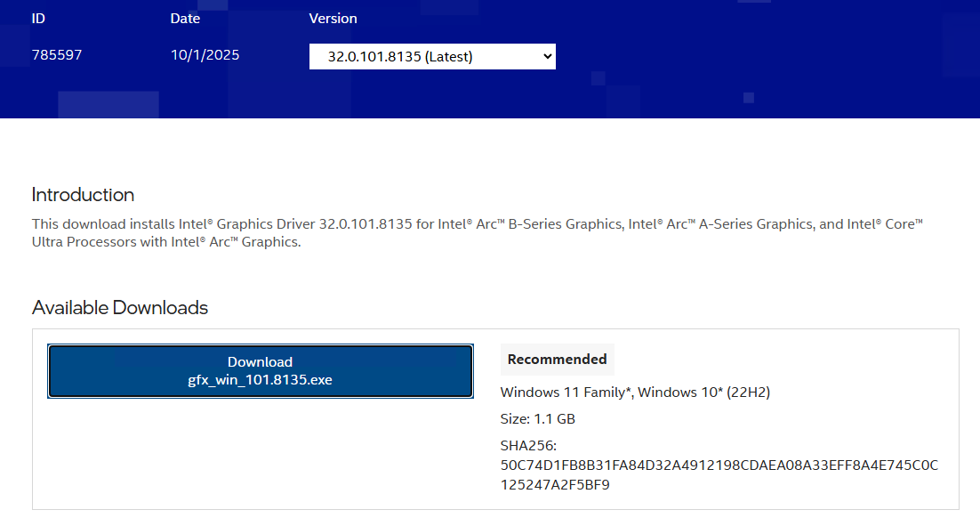This screenshot has width=980, height=518.
Task: Click the Date column label
Action: (x=185, y=19)
